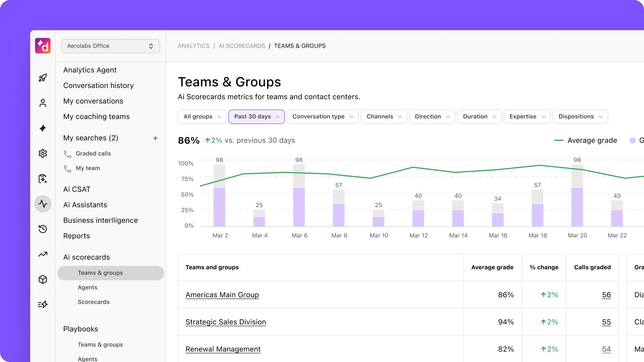
Task: Select the Mar 16 chart bar
Action: pyautogui.click(x=498, y=215)
